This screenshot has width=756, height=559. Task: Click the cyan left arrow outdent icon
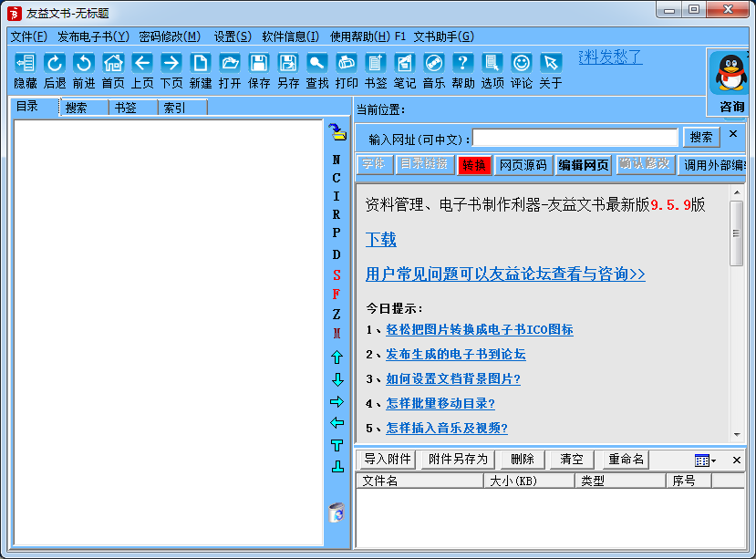point(337,423)
